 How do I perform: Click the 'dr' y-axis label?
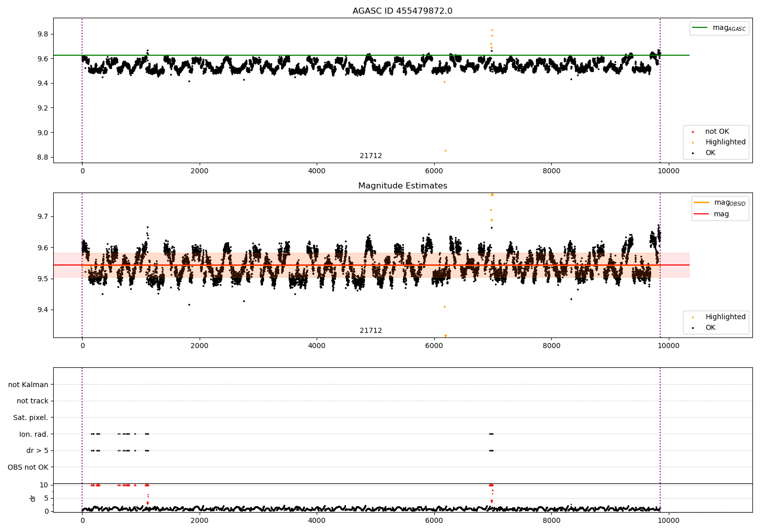click(x=33, y=498)
